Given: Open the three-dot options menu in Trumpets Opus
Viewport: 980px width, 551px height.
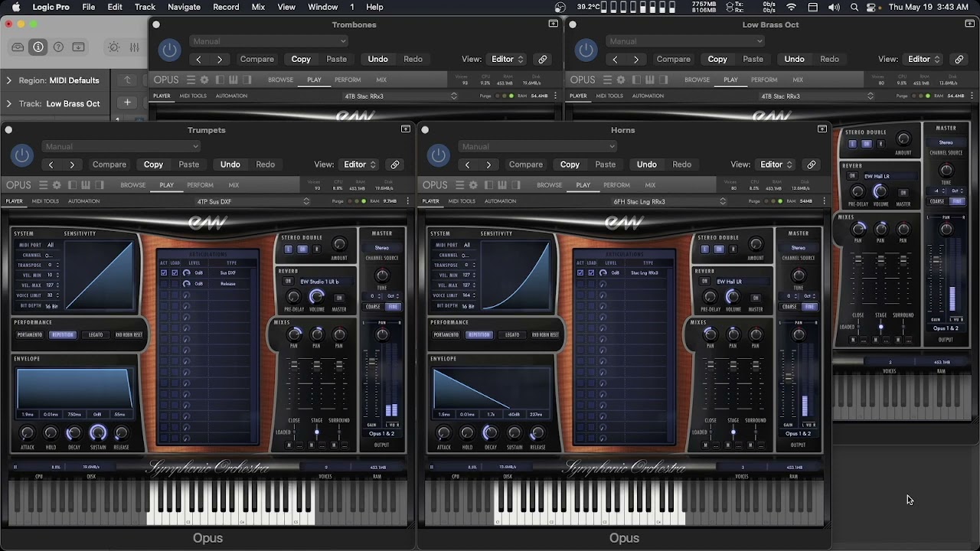Looking at the screenshot, I should (x=408, y=201).
